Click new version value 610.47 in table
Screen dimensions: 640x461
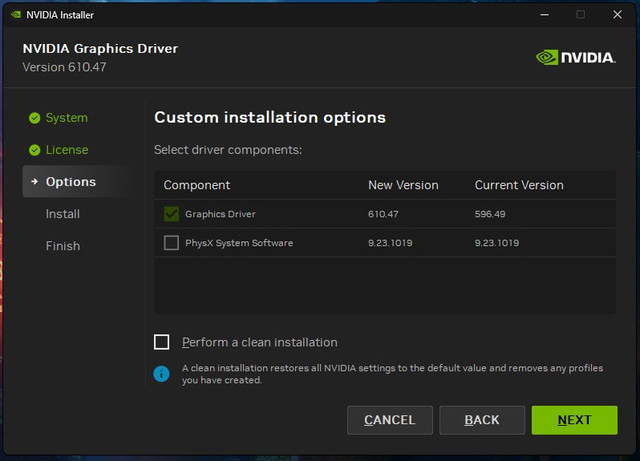pyautogui.click(x=383, y=214)
